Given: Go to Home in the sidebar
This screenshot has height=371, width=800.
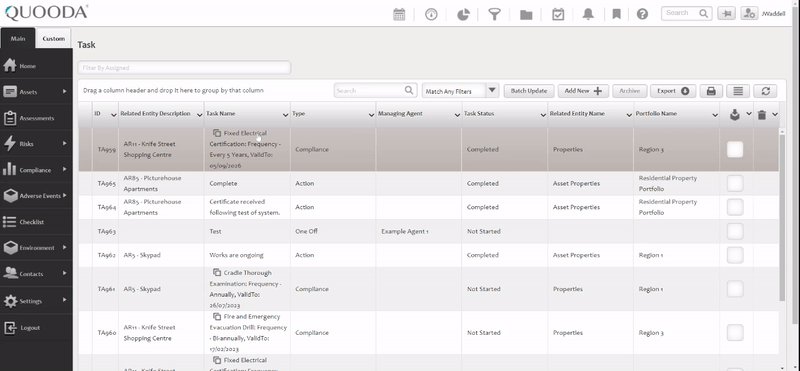Looking at the screenshot, I should click(36, 66).
